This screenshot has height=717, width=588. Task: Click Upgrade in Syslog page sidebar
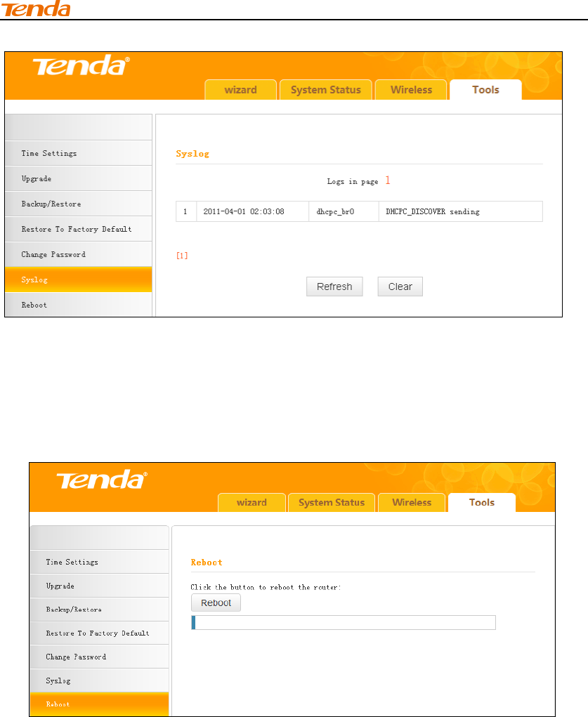point(78,178)
